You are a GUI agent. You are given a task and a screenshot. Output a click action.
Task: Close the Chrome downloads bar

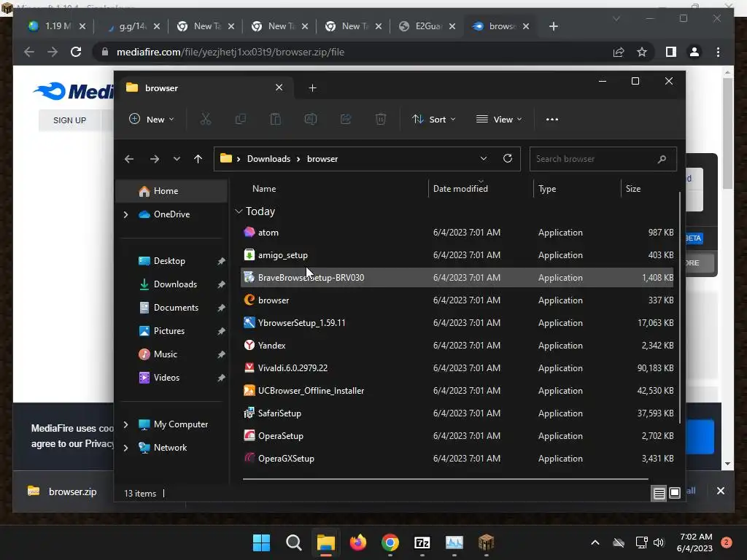tap(720, 491)
